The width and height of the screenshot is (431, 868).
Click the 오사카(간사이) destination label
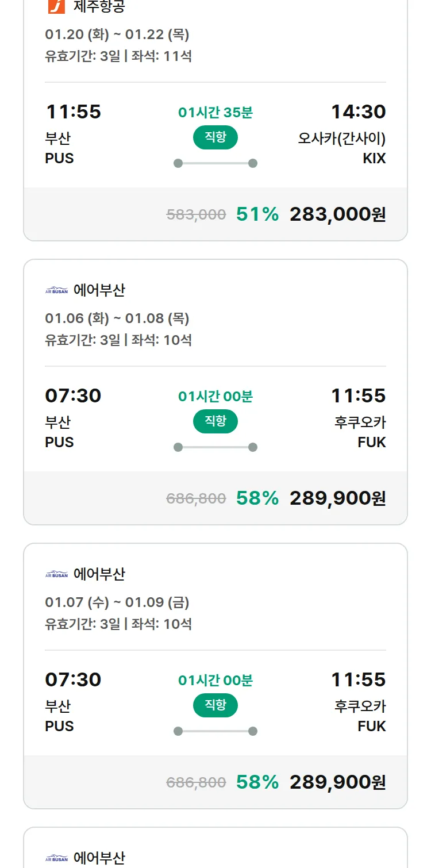[x=341, y=139]
